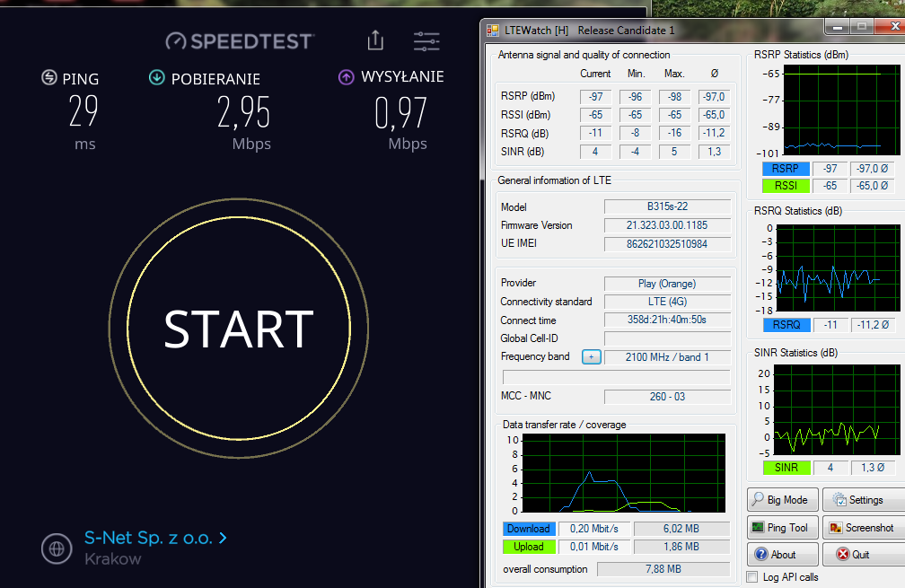Click the blue RSRP legend swatch
This screenshot has height=588, width=905.
(786, 169)
